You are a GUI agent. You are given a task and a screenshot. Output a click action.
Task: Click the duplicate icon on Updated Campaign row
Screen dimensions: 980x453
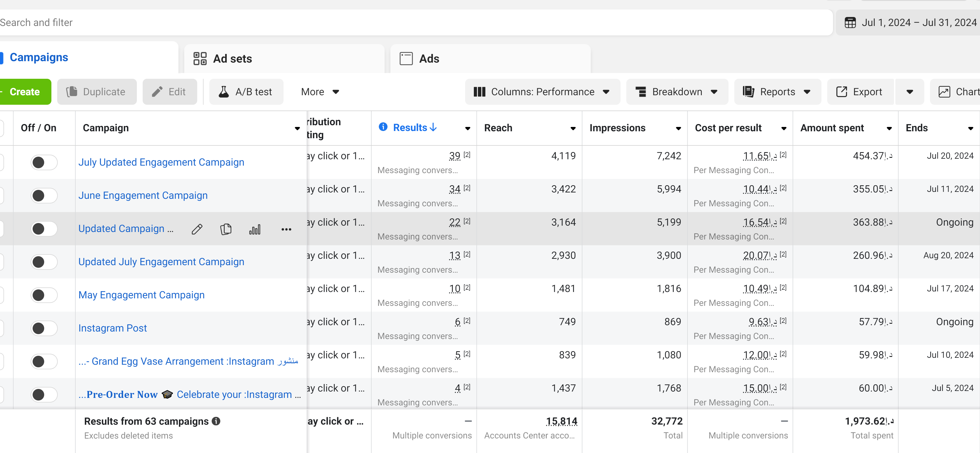pyautogui.click(x=226, y=229)
